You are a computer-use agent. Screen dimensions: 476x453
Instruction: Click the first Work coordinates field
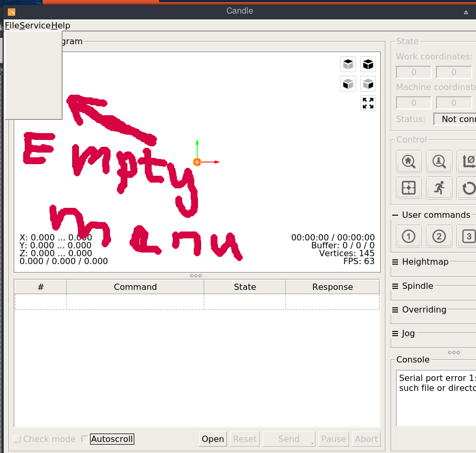pyautogui.click(x=413, y=72)
